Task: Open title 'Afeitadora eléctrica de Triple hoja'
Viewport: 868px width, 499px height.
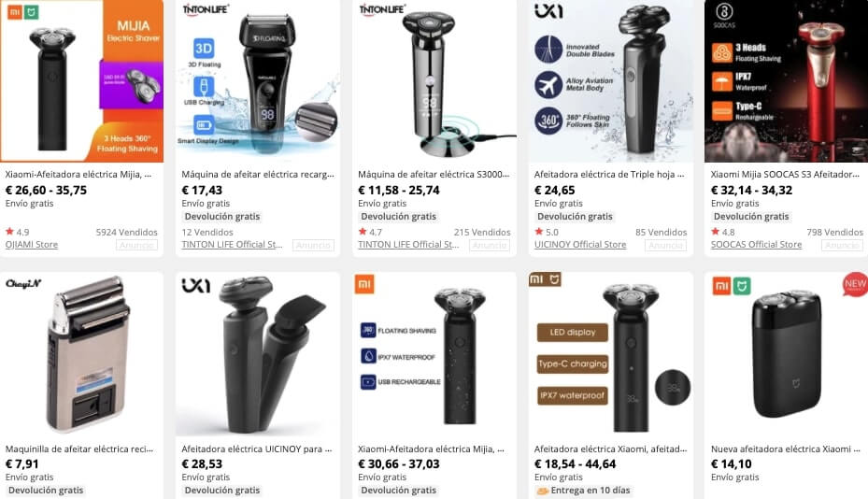Action: pos(609,174)
